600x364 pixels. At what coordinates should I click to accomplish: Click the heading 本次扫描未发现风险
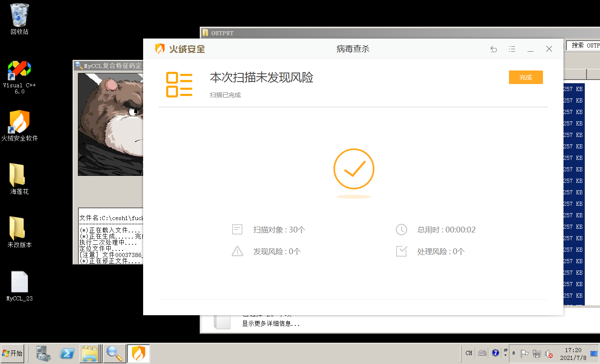click(x=262, y=77)
